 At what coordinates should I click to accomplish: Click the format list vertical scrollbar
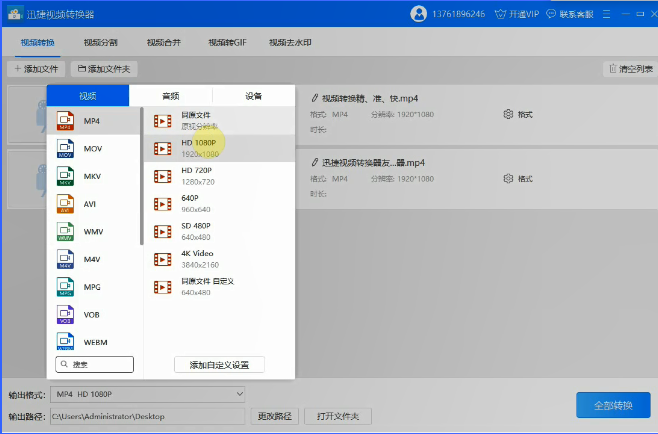[142, 176]
